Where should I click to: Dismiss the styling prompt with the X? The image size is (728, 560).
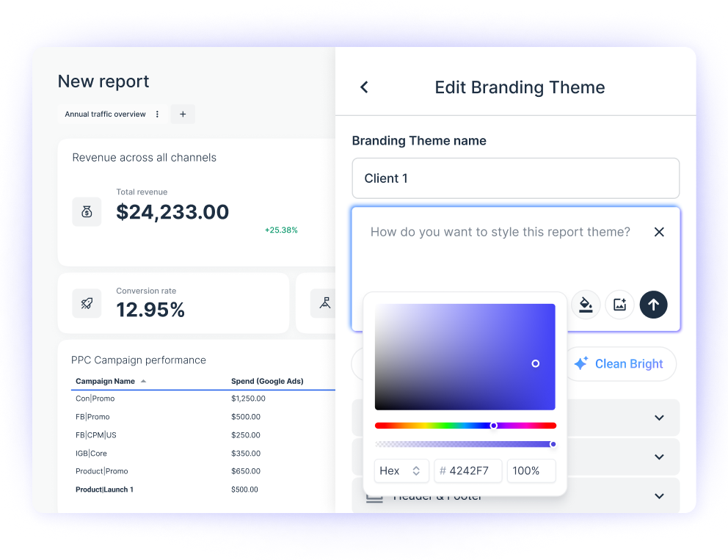[x=658, y=231]
